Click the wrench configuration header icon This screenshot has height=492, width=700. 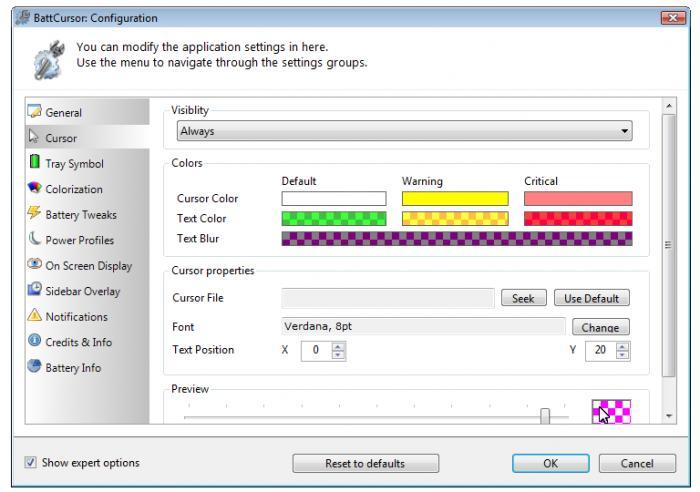(49, 60)
